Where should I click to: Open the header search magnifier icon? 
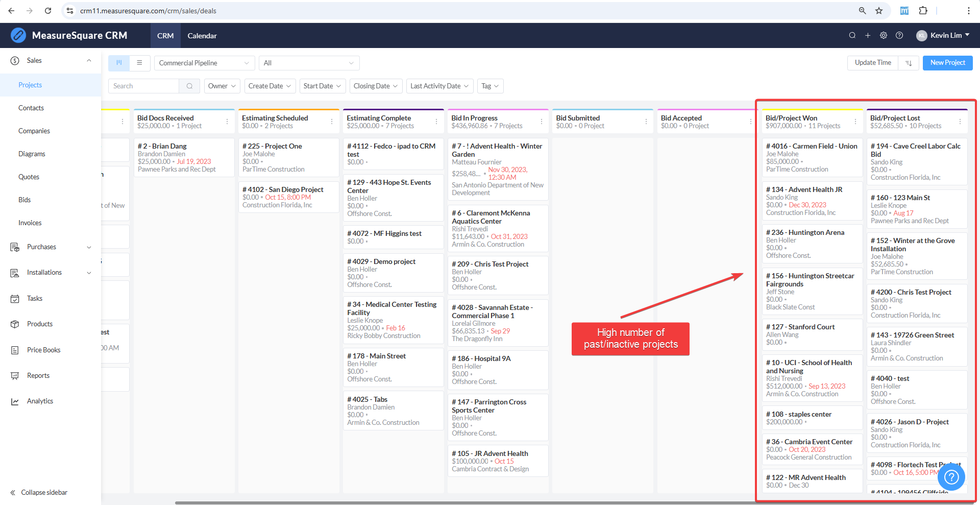point(852,35)
